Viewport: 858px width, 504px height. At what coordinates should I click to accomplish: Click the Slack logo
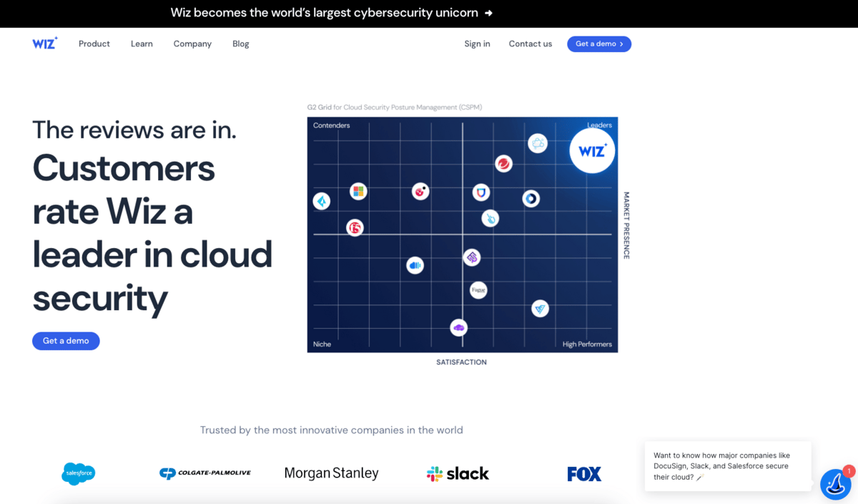458,473
